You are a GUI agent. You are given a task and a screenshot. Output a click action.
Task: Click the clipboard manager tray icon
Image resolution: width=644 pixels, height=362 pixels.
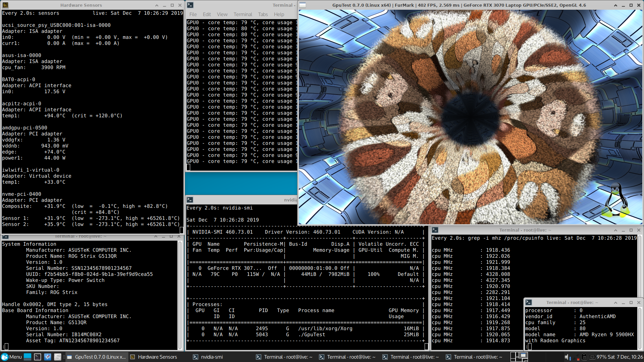coord(584,357)
